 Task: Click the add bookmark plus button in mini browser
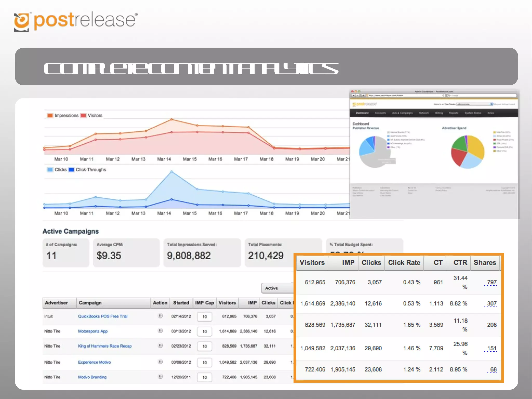(x=363, y=96)
